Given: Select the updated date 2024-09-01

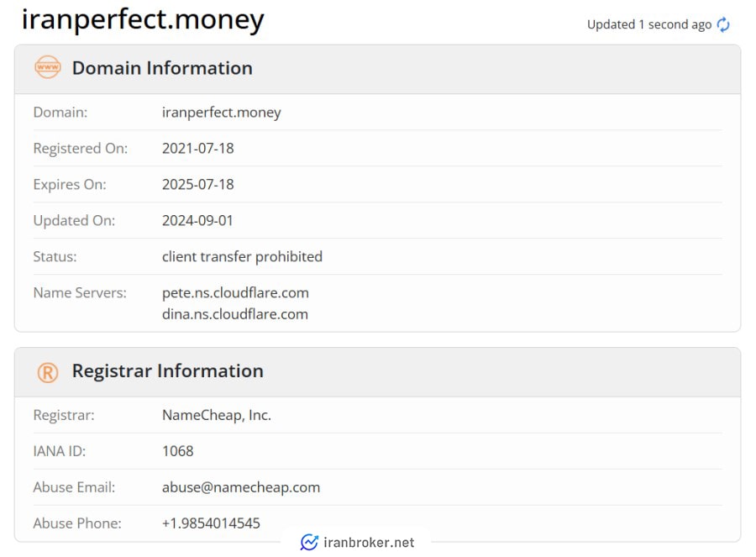Looking at the screenshot, I should pyautogui.click(x=197, y=221).
